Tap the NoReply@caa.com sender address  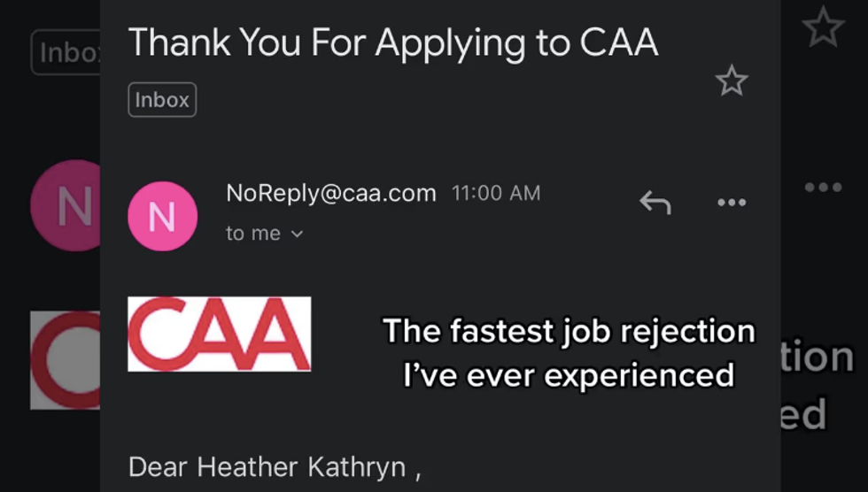(x=331, y=193)
